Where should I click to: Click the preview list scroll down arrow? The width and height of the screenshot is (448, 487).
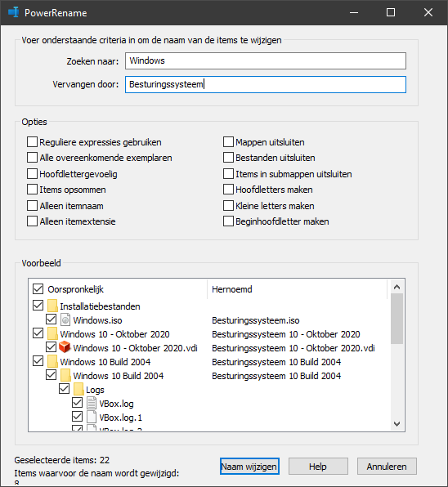click(x=396, y=423)
